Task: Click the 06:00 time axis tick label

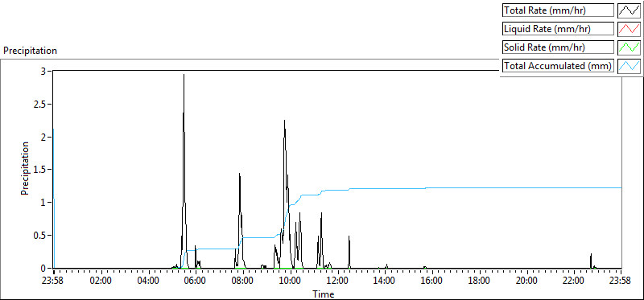Action: (x=196, y=282)
